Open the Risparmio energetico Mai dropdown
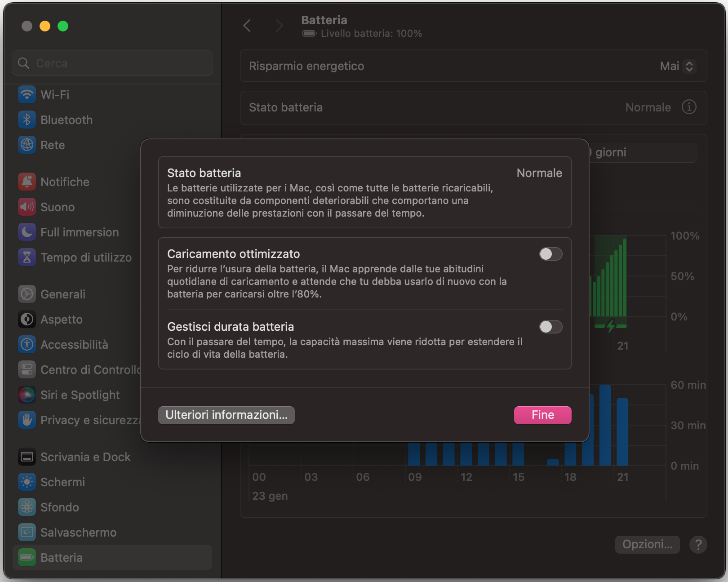The width and height of the screenshot is (728, 582). (x=678, y=66)
